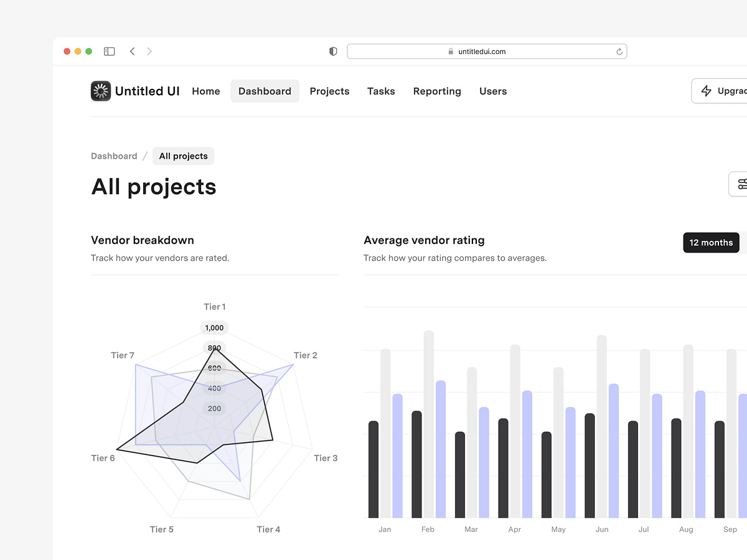Navigate to the Projects page
747x560 pixels.
point(329,91)
